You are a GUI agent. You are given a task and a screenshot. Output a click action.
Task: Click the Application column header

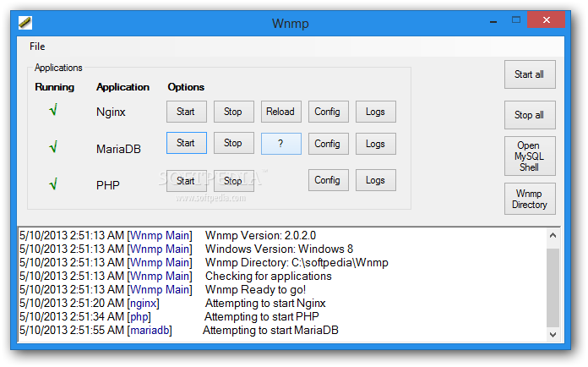[x=123, y=87]
